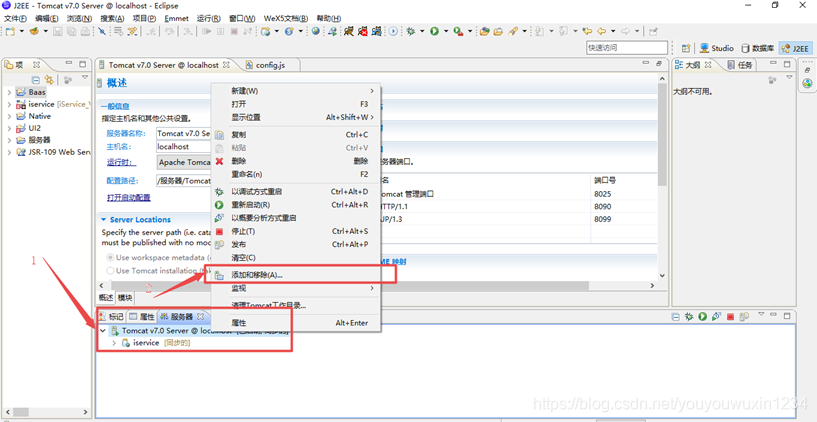Switch to the Studio perspective
The height and width of the screenshot is (422, 817).
point(716,48)
